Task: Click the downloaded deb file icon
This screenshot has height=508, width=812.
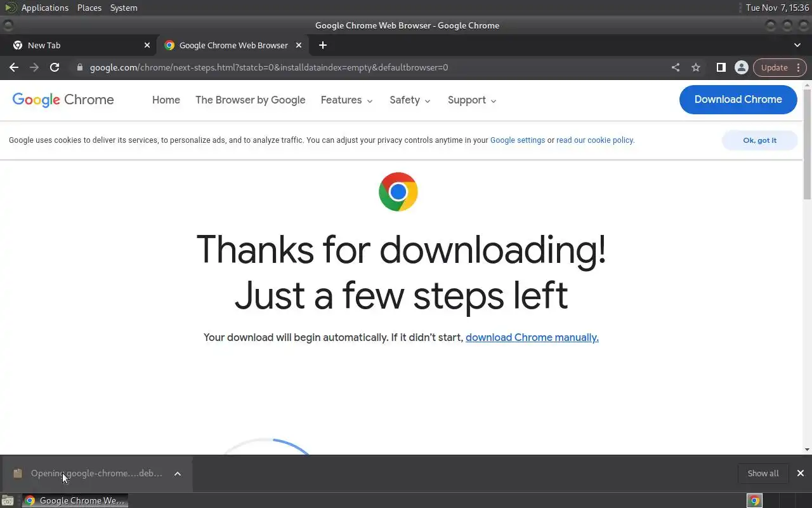Action: click(18, 473)
